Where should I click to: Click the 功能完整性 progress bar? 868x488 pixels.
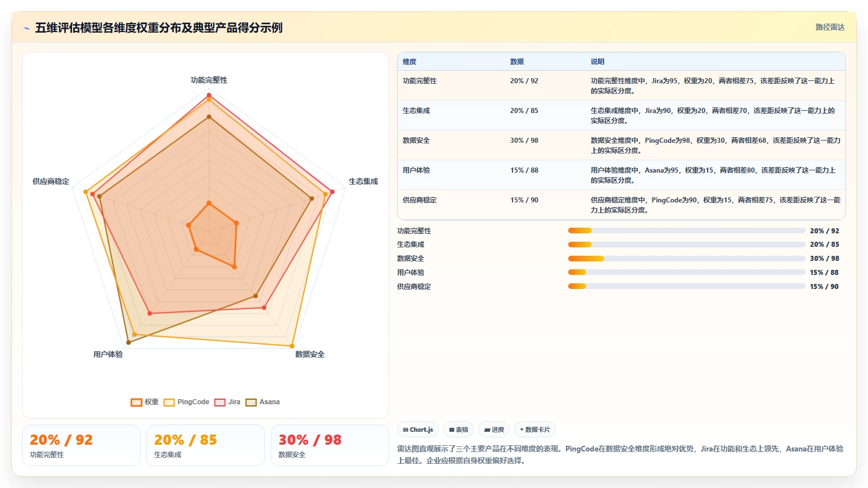click(x=686, y=231)
